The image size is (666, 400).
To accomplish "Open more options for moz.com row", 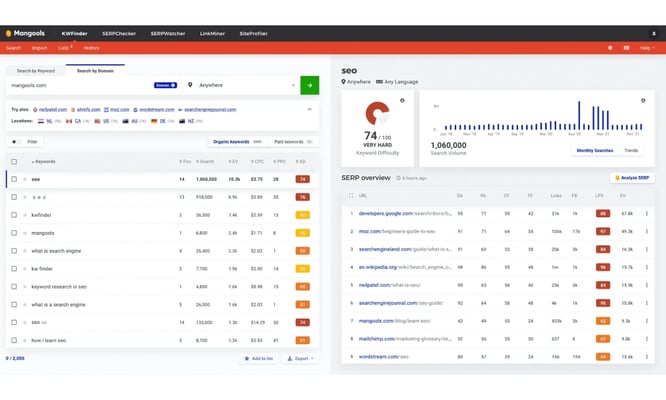I will click(x=647, y=231).
